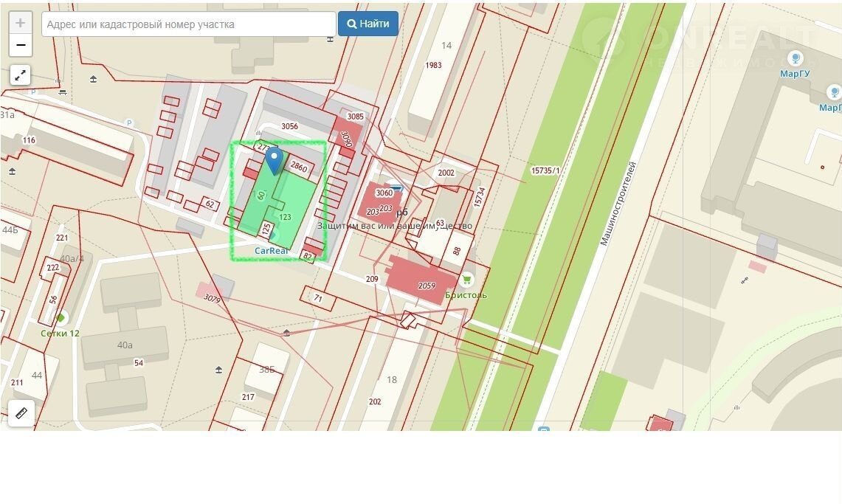
Task: Toggle fullscreen map view
Action: (x=21, y=75)
